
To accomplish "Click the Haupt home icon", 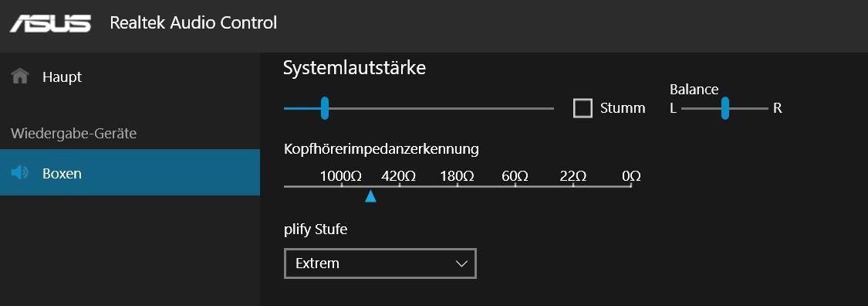I will click(20, 76).
